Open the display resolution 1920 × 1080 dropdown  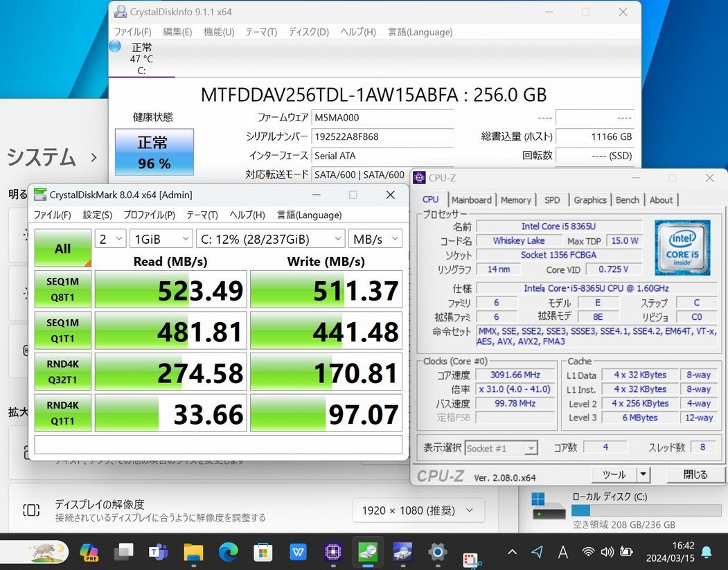(x=418, y=510)
